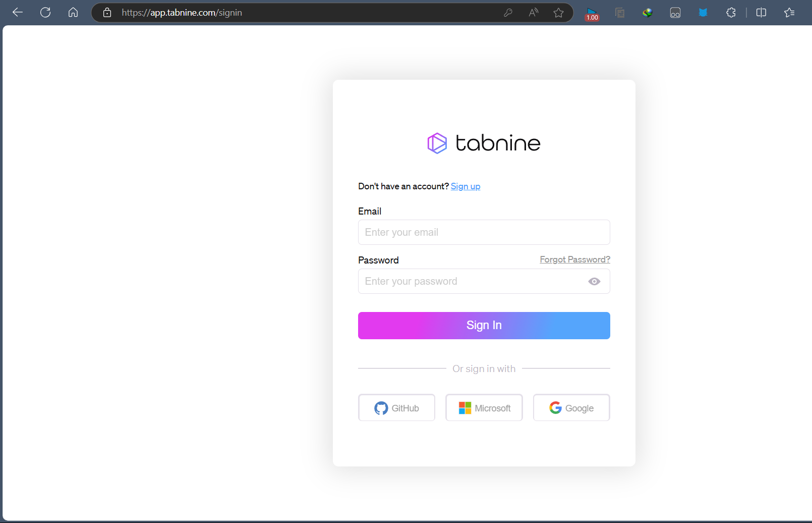The width and height of the screenshot is (812, 523).
Task: Sign in with Google
Action: (571, 408)
